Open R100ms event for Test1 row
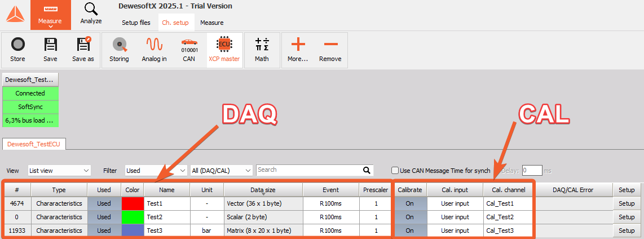This screenshot has height=239, width=644. [330, 203]
